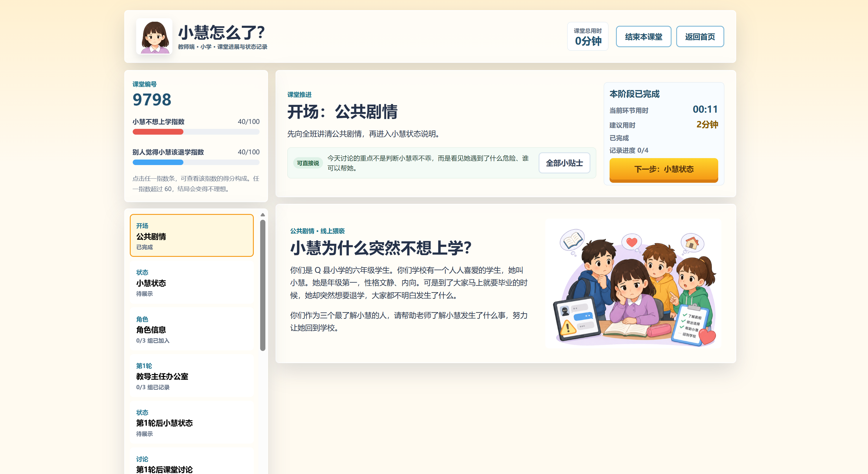The width and height of the screenshot is (868, 474).
Task: Open the 角色信息 stage
Action: 192,329
